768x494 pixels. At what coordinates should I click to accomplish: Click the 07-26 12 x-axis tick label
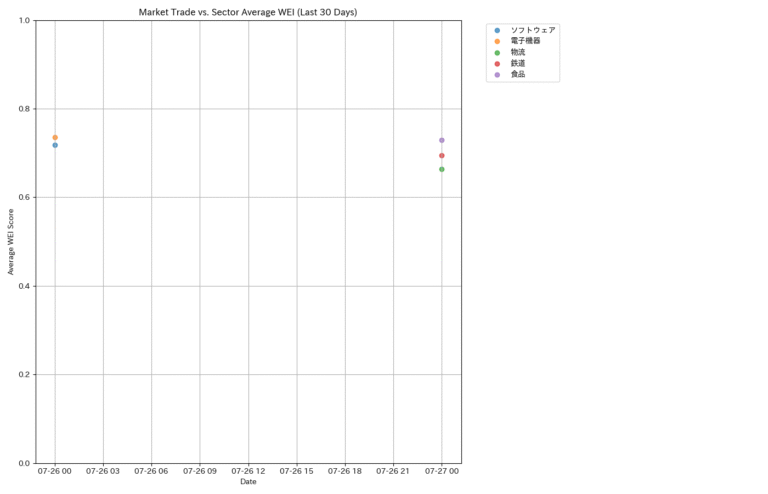pyautogui.click(x=248, y=470)
